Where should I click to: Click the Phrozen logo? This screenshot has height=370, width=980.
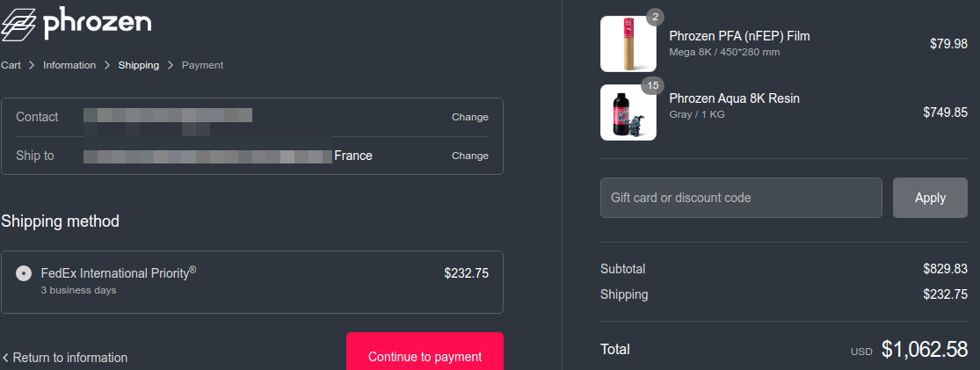pos(76,23)
